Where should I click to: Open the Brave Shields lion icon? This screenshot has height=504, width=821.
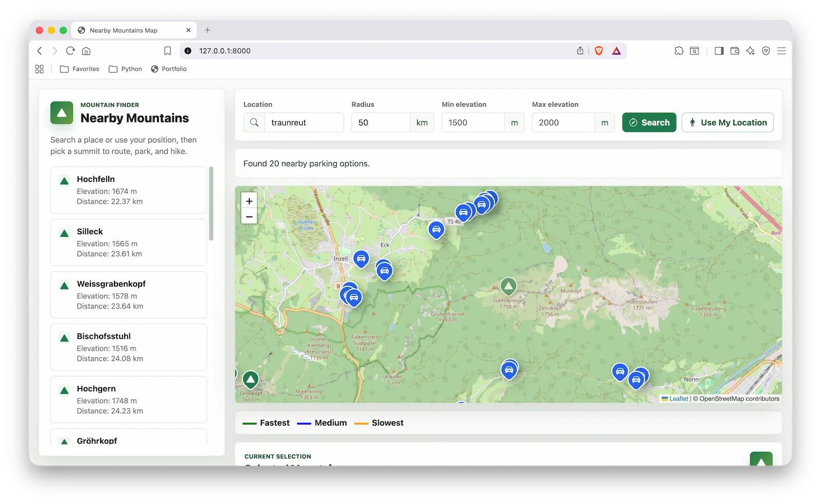tap(599, 51)
